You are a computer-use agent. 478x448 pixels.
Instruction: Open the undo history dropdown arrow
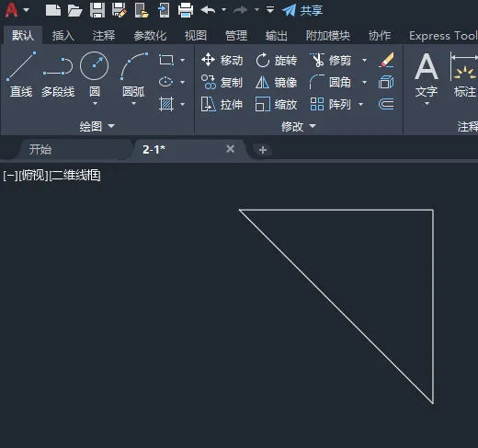[224, 10]
